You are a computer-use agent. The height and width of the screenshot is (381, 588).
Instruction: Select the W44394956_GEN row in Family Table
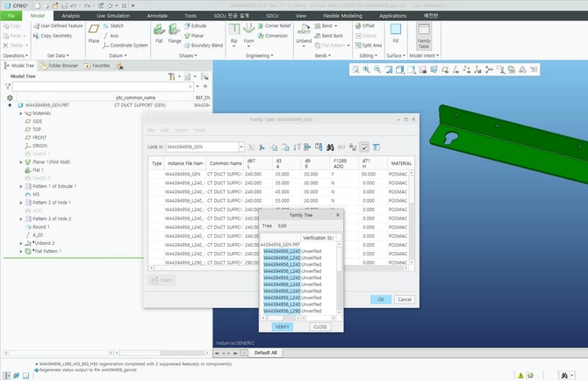(x=277, y=175)
